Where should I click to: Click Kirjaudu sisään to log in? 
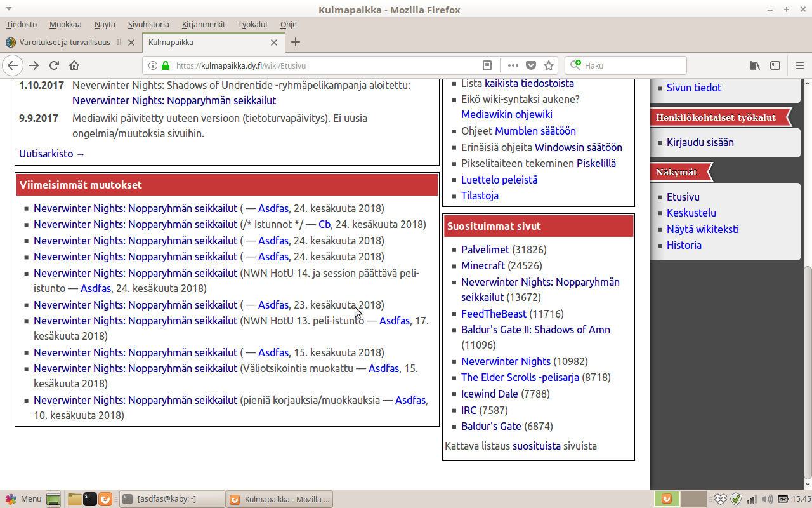tap(700, 142)
